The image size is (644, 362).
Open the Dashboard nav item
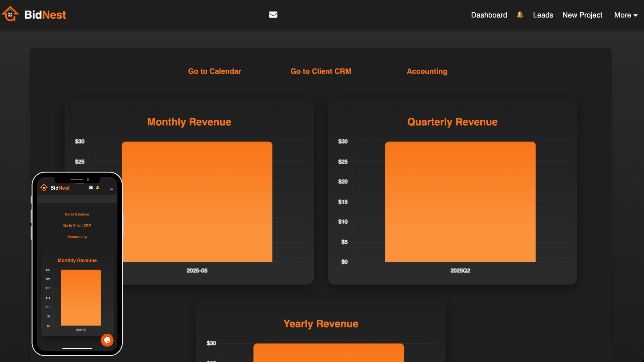coord(489,15)
